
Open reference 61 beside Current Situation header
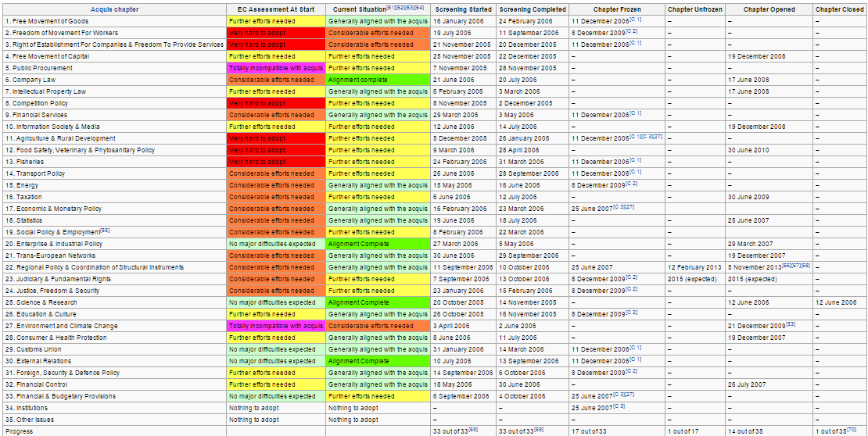point(389,8)
